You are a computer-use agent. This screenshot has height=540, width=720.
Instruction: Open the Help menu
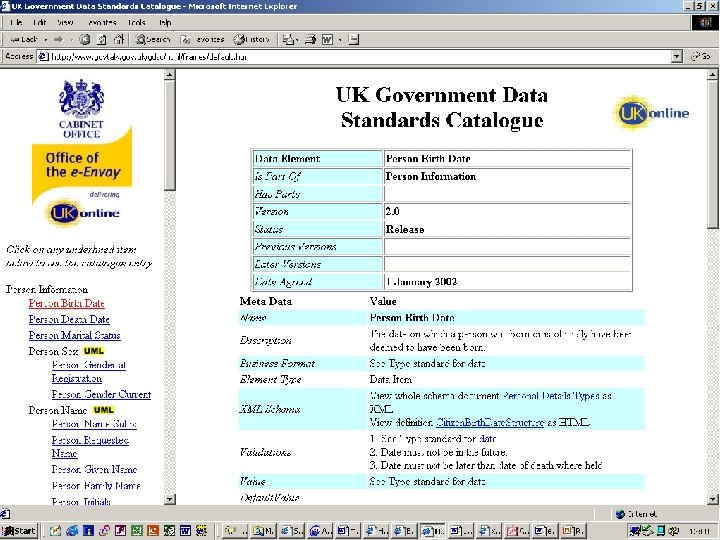[165, 22]
